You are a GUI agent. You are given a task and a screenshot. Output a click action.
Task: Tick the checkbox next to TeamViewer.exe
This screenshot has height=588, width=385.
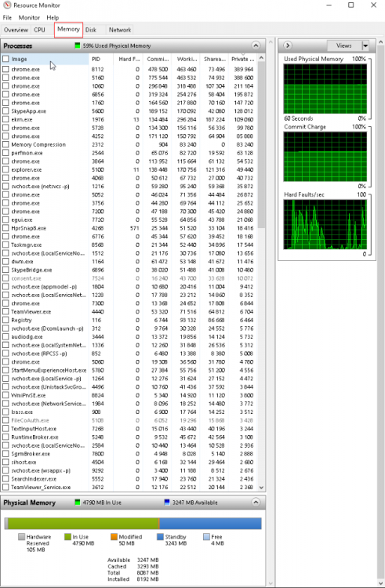[5, 311]
